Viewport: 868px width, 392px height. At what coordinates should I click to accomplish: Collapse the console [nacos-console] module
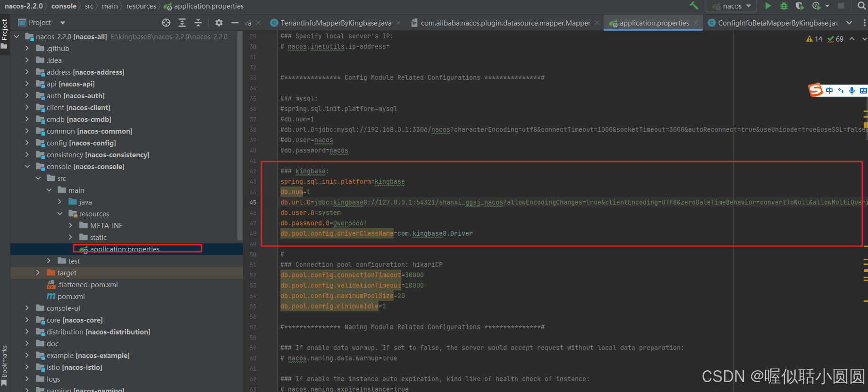(x=27, y=166)
